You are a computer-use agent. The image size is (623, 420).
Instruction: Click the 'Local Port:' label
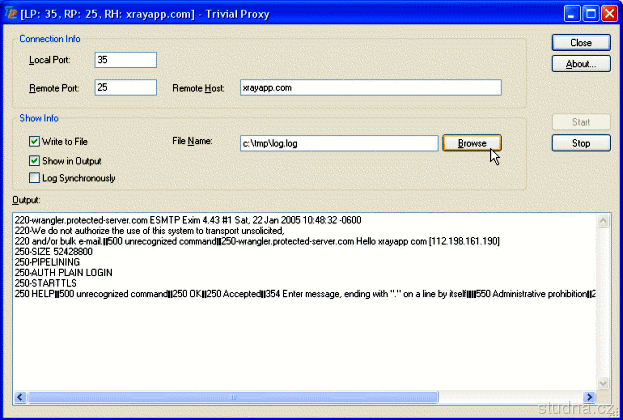point(50,60)
